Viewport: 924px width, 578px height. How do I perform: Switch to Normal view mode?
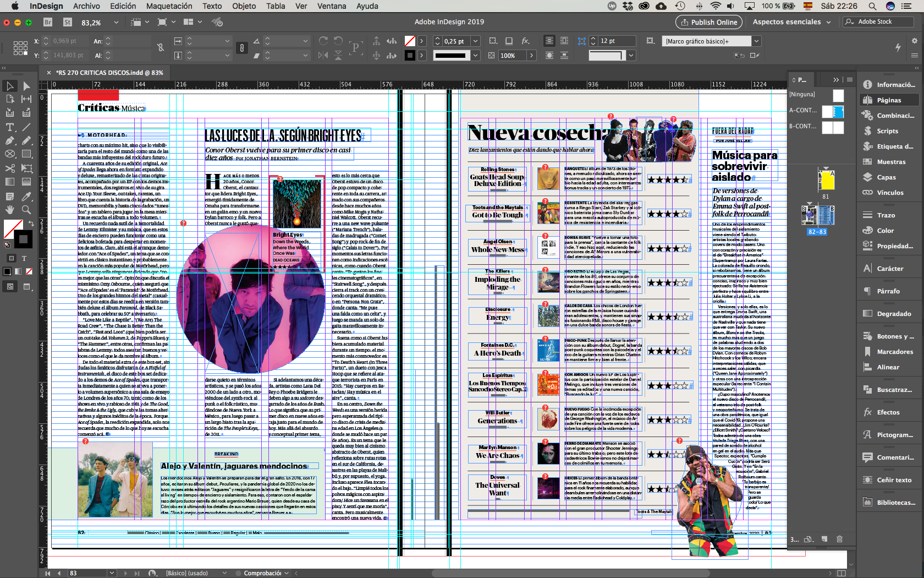click(10, 286)
